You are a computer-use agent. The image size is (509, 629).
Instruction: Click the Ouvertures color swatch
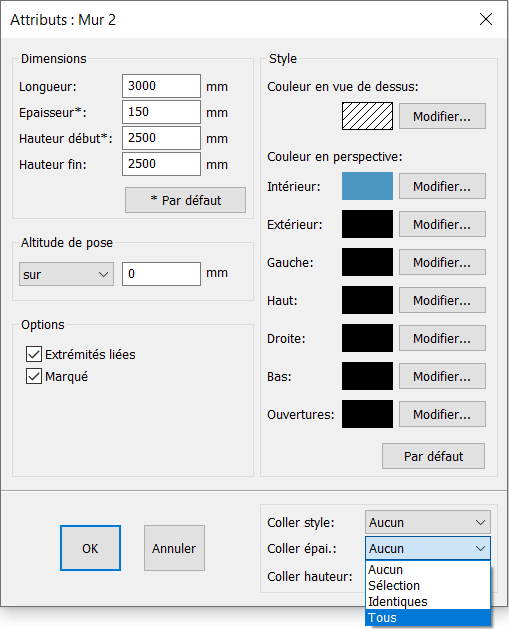coord(367,414)
